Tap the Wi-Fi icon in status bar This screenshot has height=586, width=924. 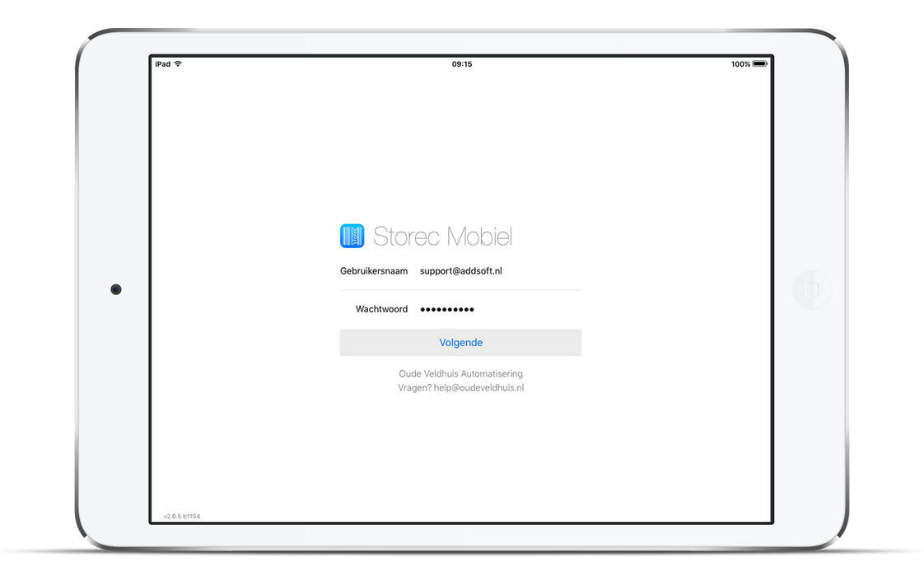(178, 63)
